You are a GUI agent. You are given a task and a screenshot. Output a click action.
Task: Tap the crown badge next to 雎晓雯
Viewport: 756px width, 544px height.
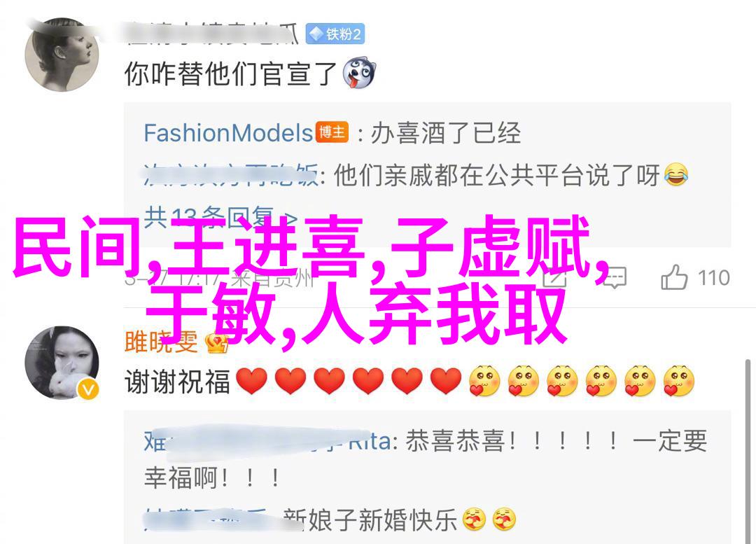216,343
